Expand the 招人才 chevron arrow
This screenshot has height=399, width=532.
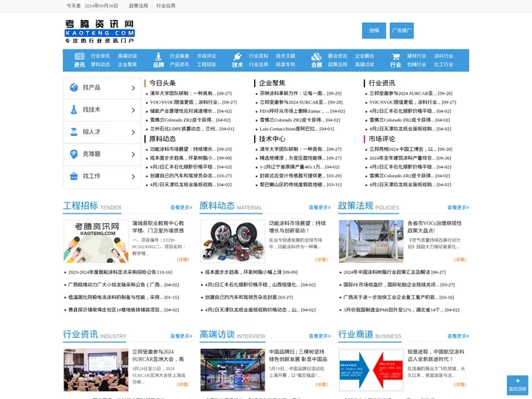click(133, 132)
